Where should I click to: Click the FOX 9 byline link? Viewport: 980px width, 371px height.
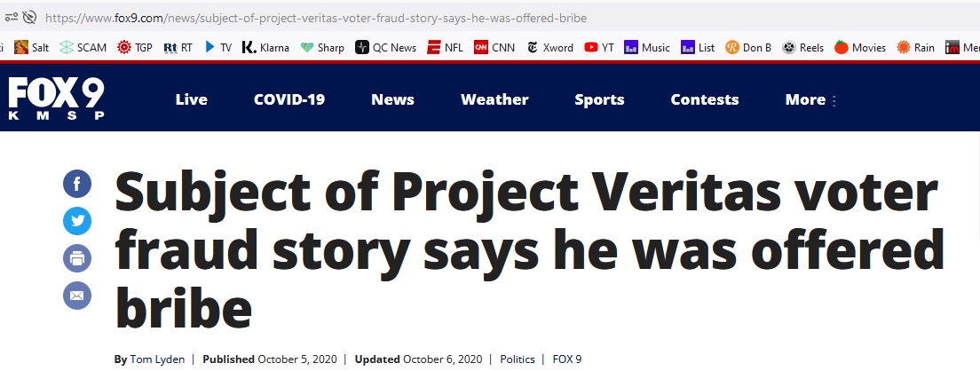click(567, 359)
